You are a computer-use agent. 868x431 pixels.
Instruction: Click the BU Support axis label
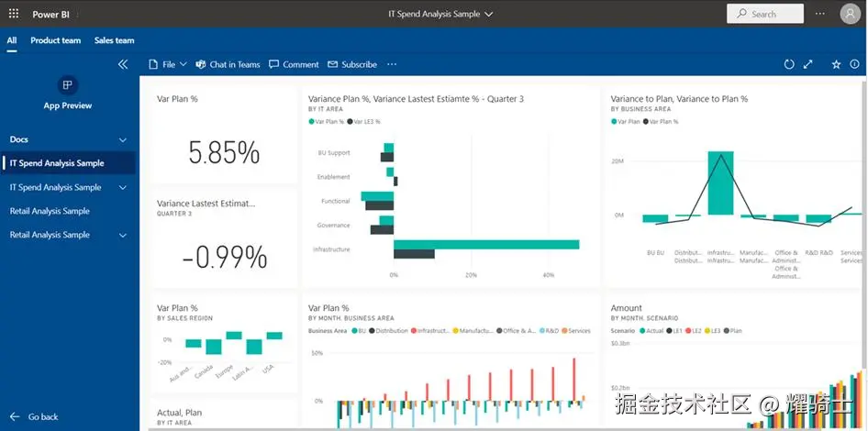pos(334,153)
